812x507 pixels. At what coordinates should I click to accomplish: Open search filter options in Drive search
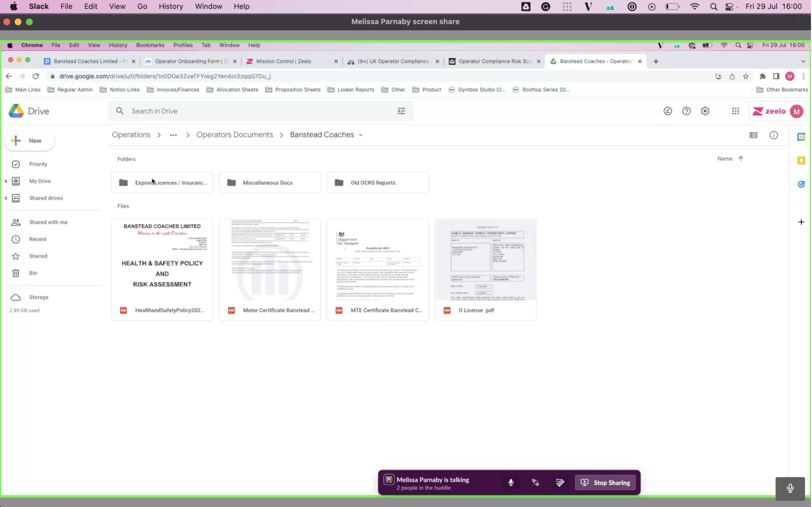[402, 111]
